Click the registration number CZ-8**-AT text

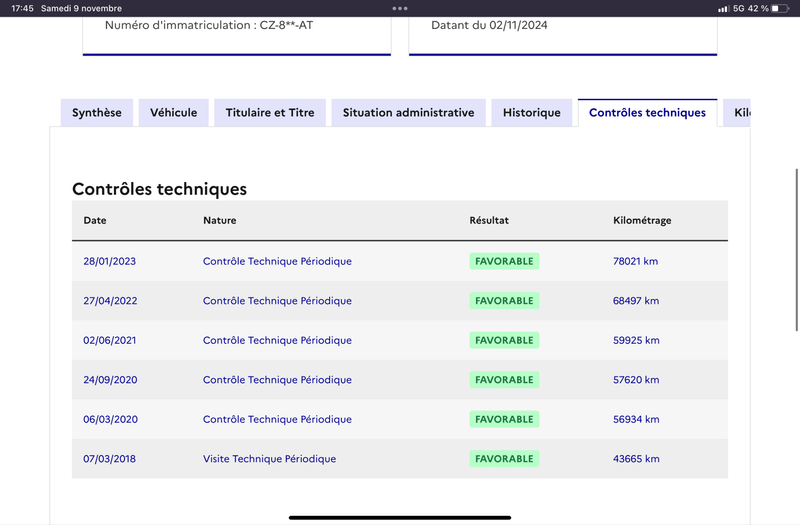pos(286,25)
